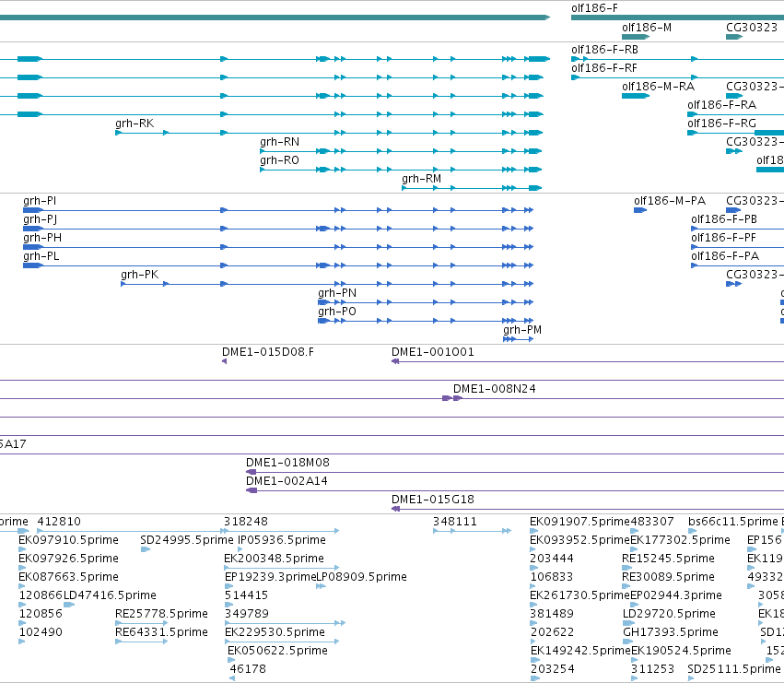Select EST EK149242.5prime
The image size is (784, 683).
[x=580, y=651]
